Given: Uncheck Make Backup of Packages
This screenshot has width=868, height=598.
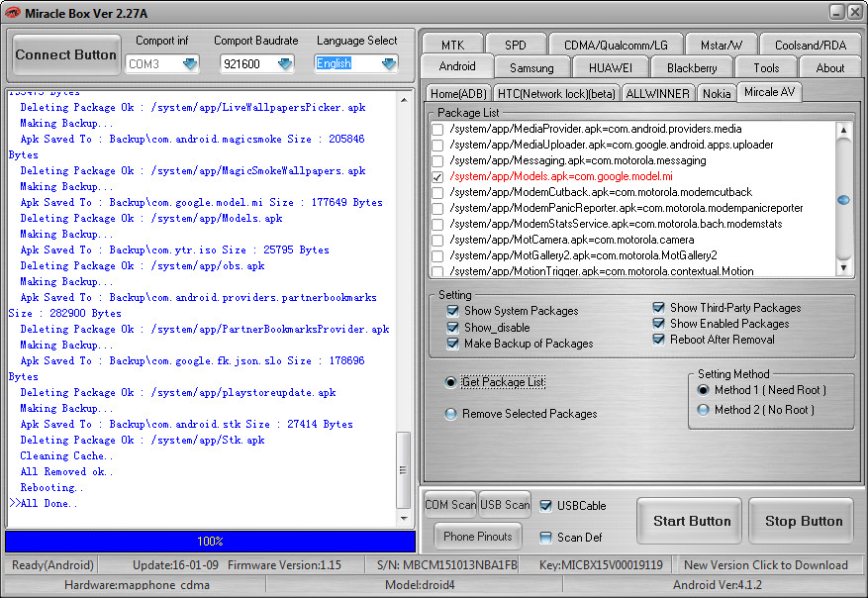Looking at the screenshot, I should pos(453,344).
